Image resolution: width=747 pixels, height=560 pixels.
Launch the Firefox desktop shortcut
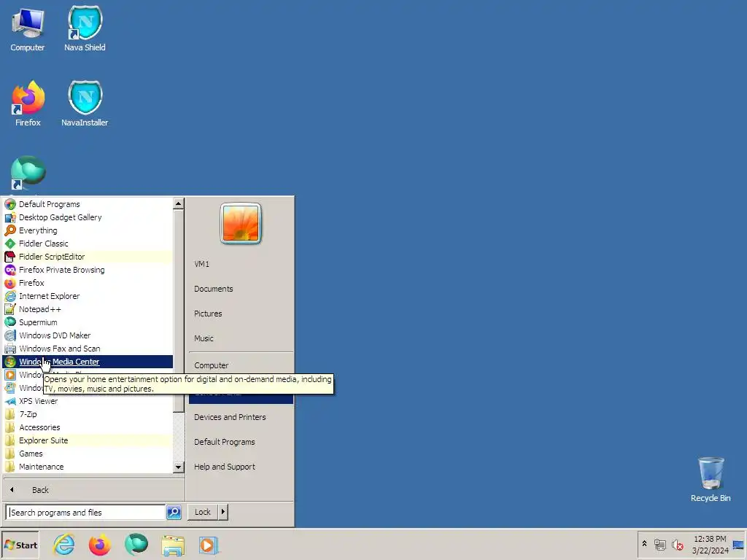coord(28,104)
